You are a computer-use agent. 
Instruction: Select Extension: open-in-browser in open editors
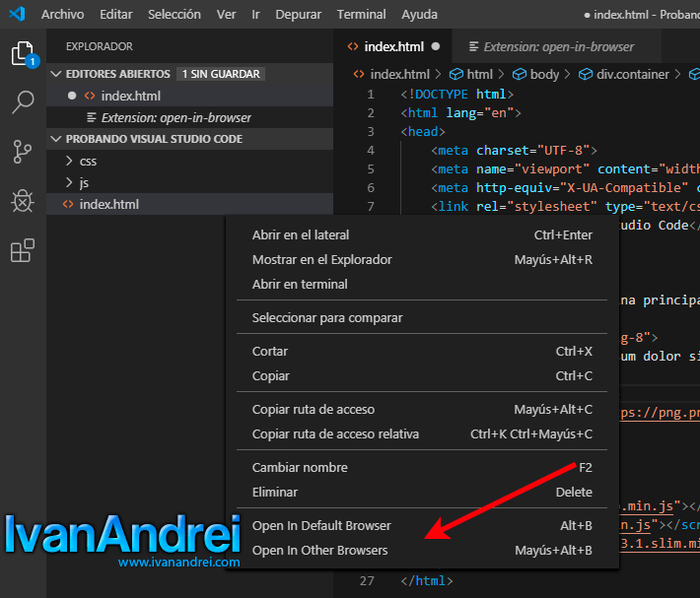tap(189, 117)
